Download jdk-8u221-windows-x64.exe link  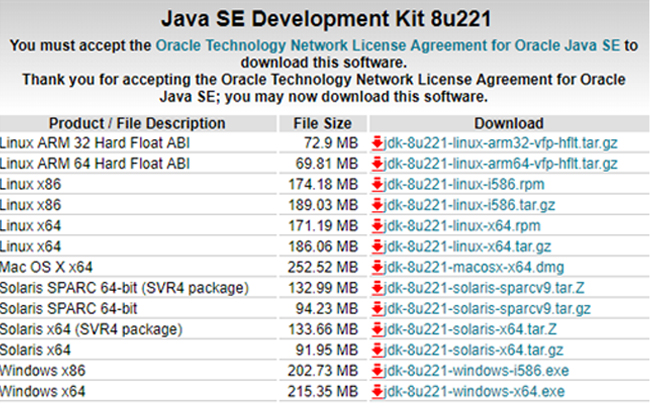(x=475, y=391)
